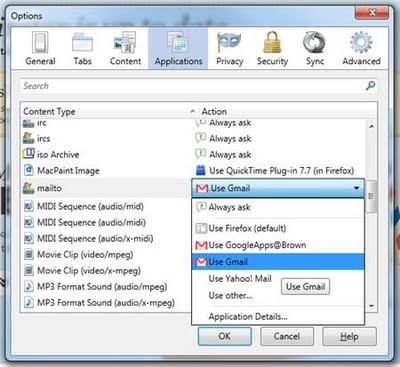
Task: Open Help for Options dialog
Action: coord(349,336)
